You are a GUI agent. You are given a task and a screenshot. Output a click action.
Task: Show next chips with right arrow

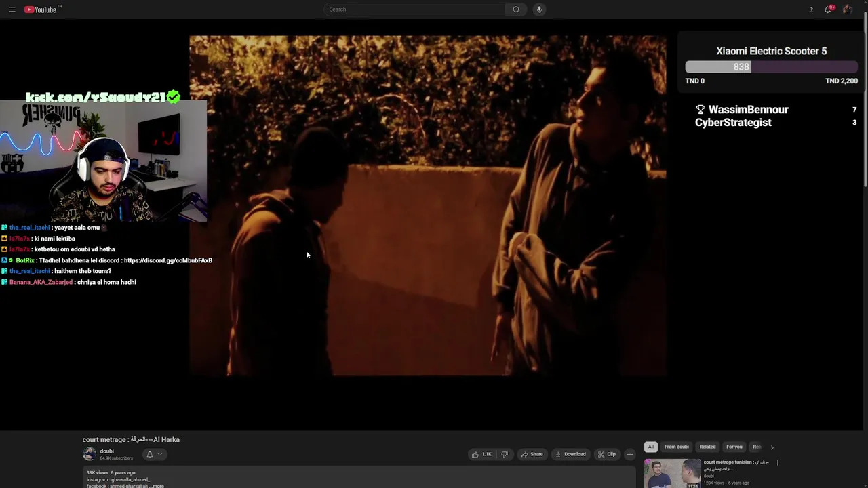tap(772, 447)
